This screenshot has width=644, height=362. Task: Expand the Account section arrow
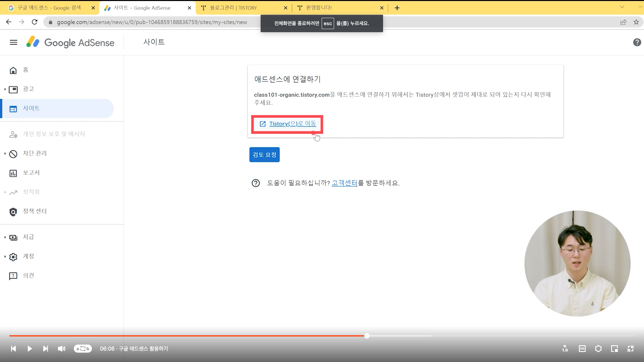tap(5, 257)
